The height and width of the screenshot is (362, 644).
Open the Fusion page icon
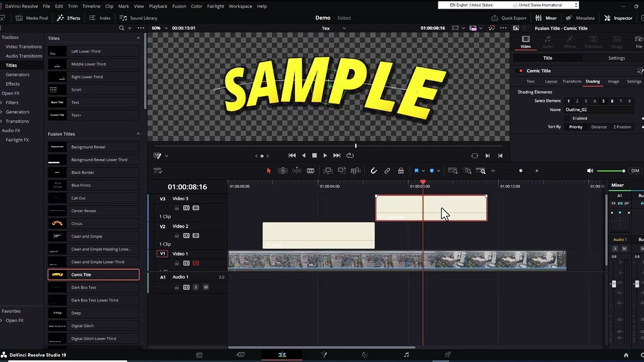(324, 355)
